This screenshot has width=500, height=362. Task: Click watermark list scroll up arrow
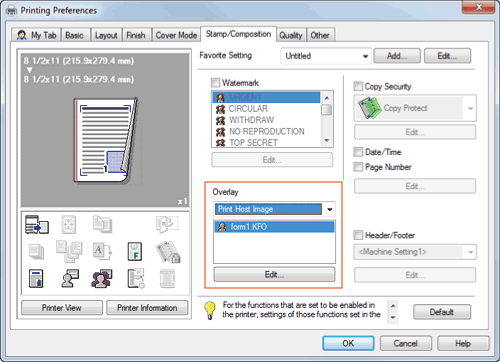327,98
